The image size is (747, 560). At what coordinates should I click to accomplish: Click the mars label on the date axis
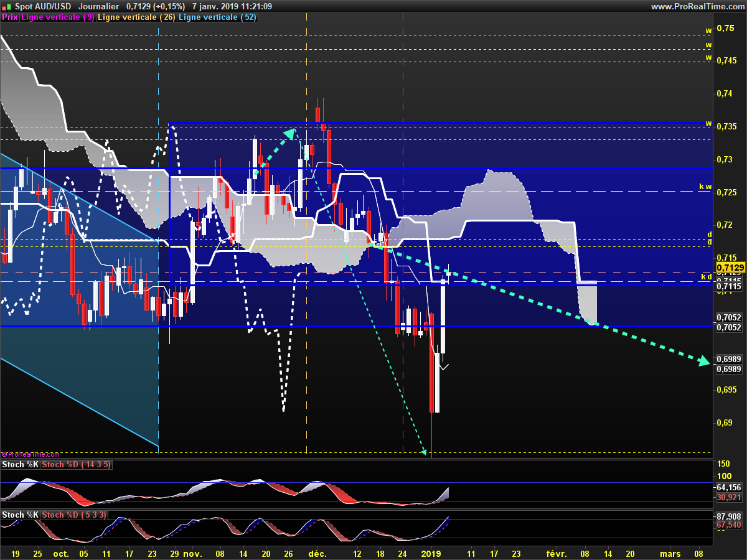[670, 553]
